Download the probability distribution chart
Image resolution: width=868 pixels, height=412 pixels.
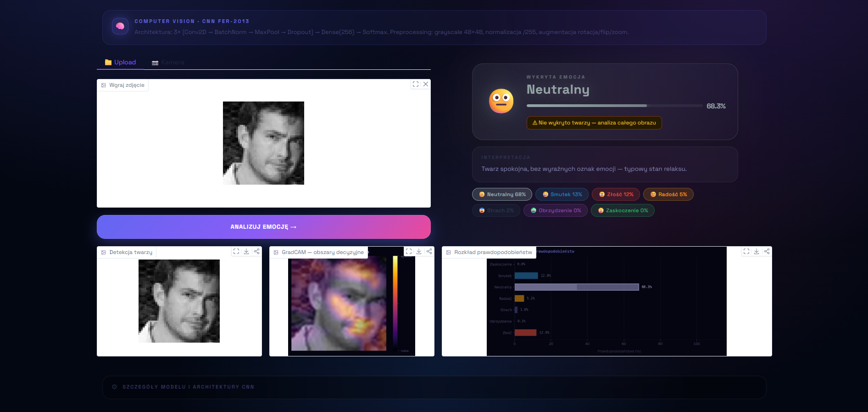point(757,251)
